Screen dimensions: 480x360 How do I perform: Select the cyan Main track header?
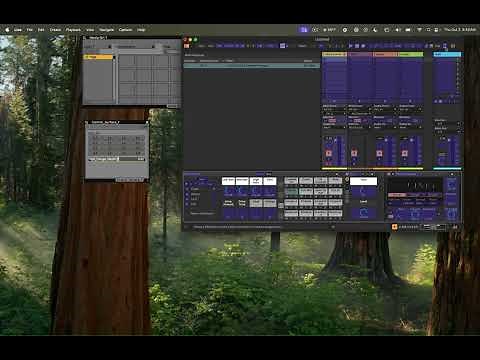tap(447, 54)
